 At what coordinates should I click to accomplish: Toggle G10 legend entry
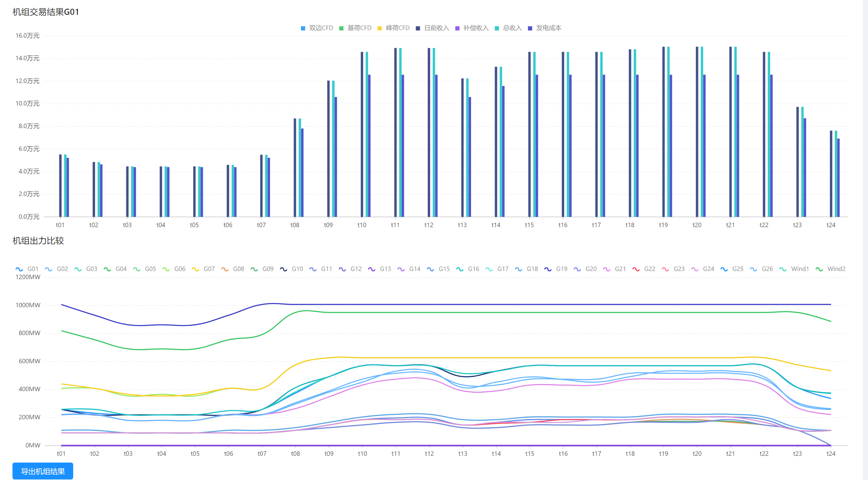[292, 269]
